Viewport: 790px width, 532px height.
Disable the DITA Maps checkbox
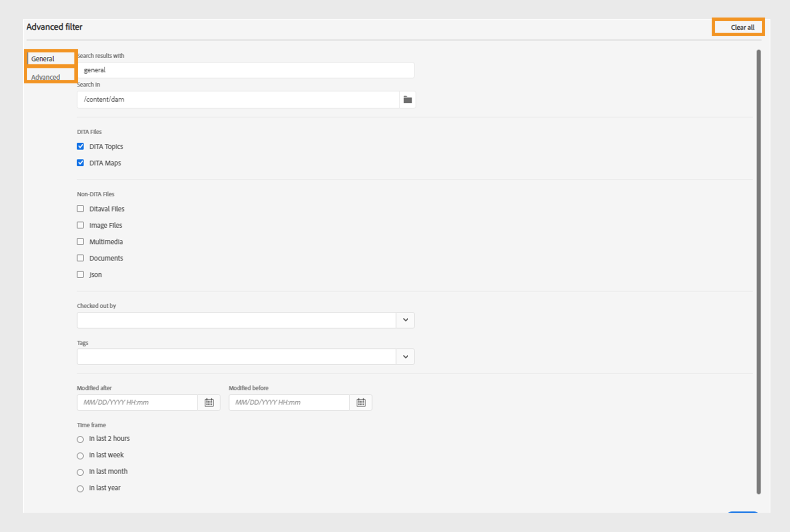point(80,163)
